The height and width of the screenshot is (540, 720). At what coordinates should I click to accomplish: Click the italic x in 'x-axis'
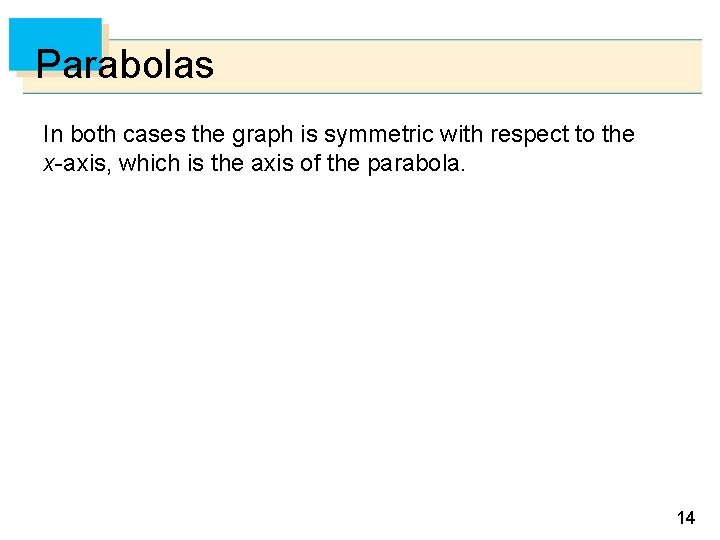49,163
